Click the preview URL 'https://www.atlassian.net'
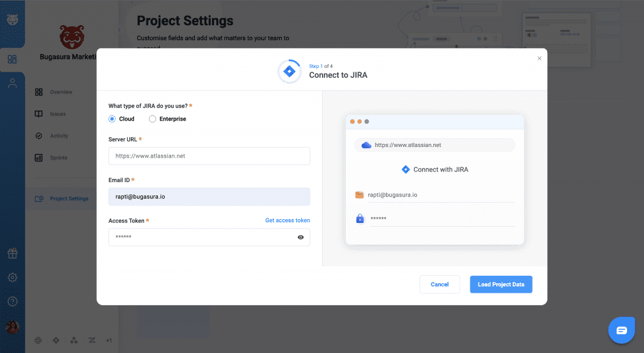The width and height of the screenshot is (644, 353). coord(408,145)
